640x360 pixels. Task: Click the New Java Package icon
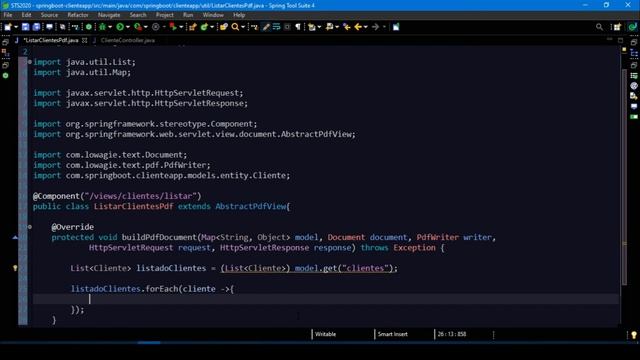193,27
